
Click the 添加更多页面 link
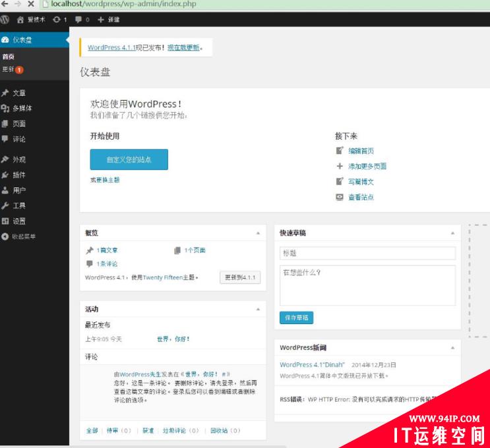367,166
